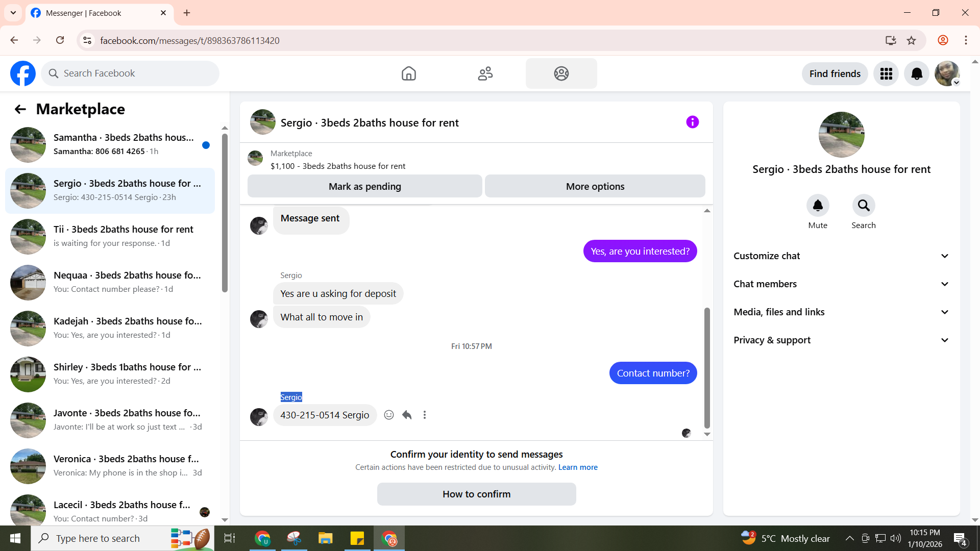Click the Mark as pending button
Image resolution: width=980 pixels, height=551 pixels.
pyautogui.click(x=364, y=186)
